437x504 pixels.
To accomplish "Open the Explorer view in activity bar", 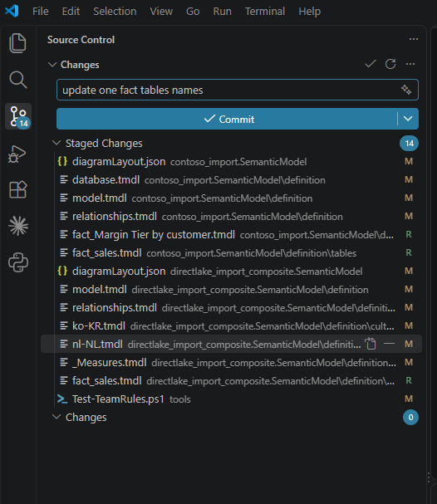I will pyautogui.click(x=17, y=43).
